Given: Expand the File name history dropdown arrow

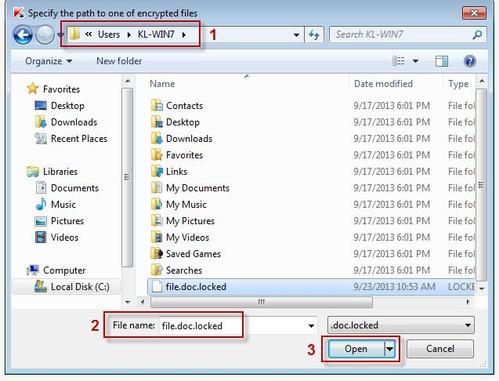Looking at the screenshot, I should tap(311, 326).
